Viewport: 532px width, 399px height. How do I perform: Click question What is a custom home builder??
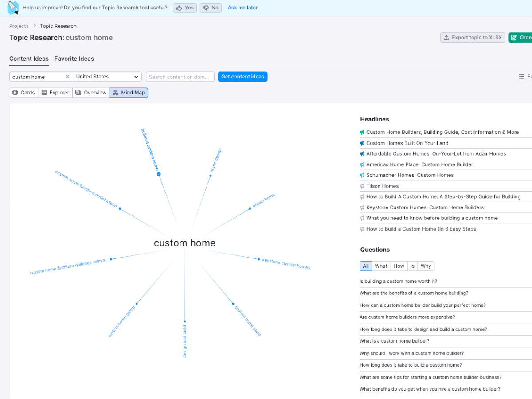394,341
